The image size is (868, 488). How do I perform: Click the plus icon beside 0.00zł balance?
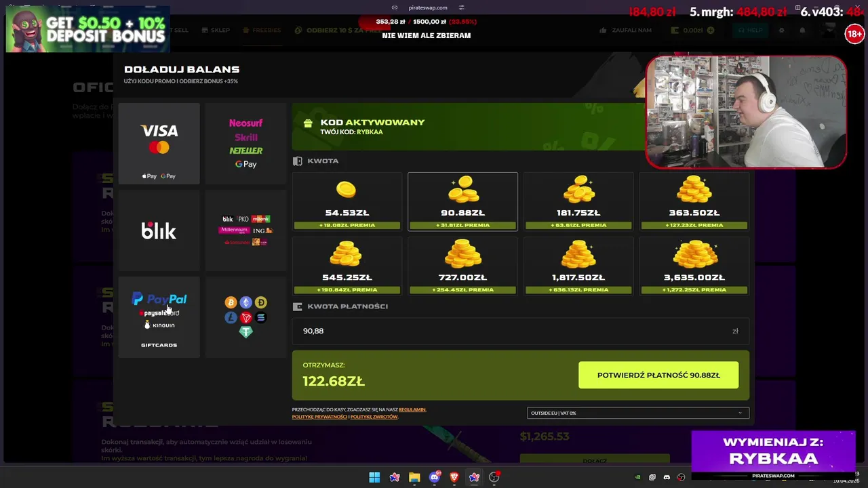[711, 30]
